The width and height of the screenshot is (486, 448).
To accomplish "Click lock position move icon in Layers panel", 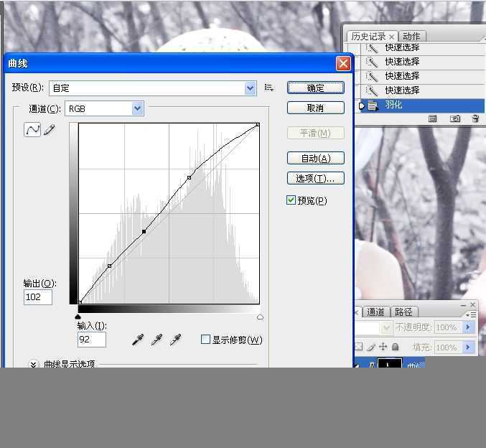I will tap(383, 347).
